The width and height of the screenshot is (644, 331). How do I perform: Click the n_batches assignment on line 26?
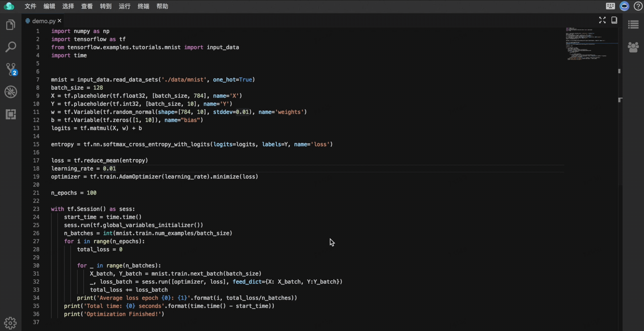(x=148, y=233)
